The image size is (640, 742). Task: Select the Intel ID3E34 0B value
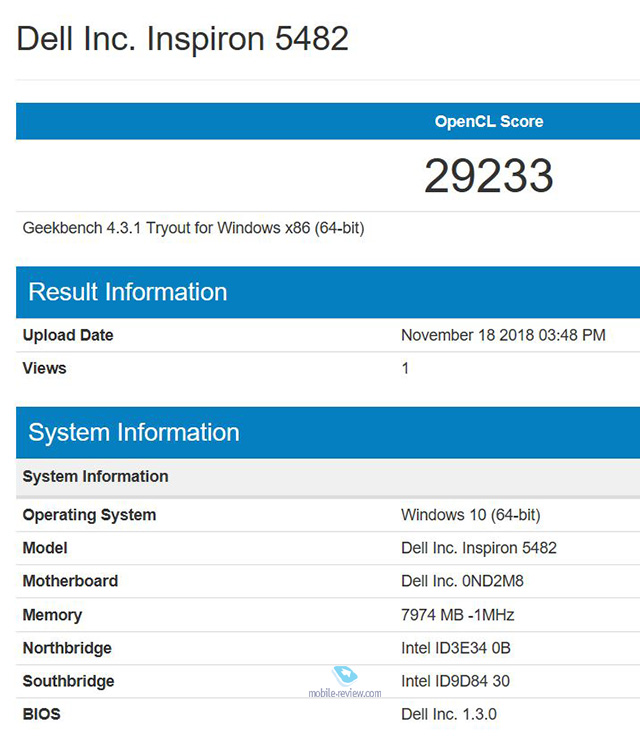(456, 648)
